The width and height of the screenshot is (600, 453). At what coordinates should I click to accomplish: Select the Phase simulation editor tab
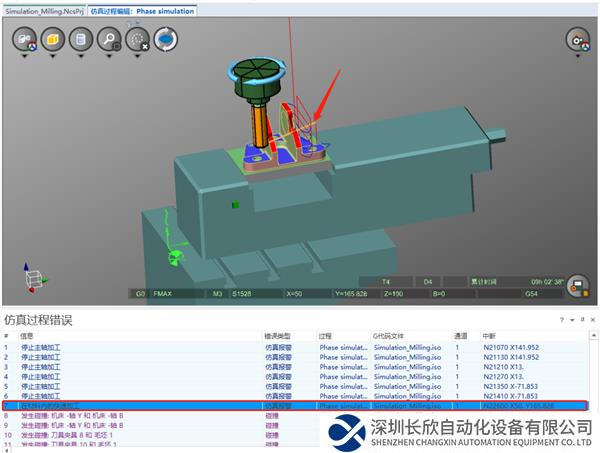143,9
